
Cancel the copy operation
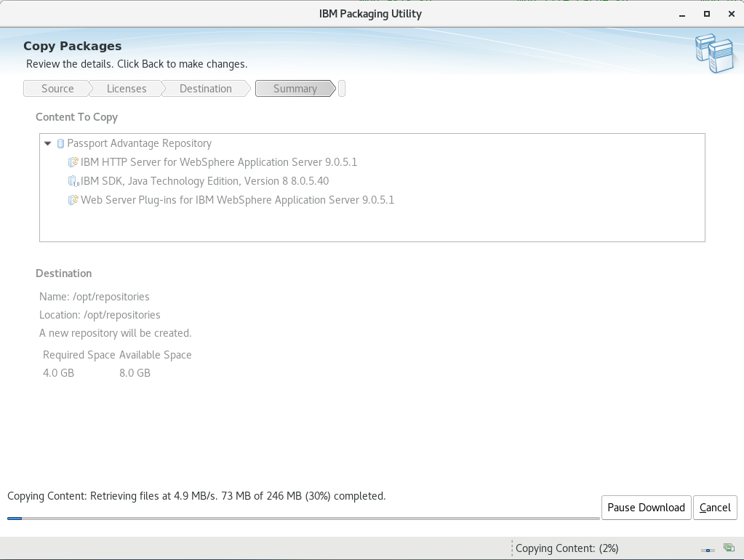(x=715, y=508)
